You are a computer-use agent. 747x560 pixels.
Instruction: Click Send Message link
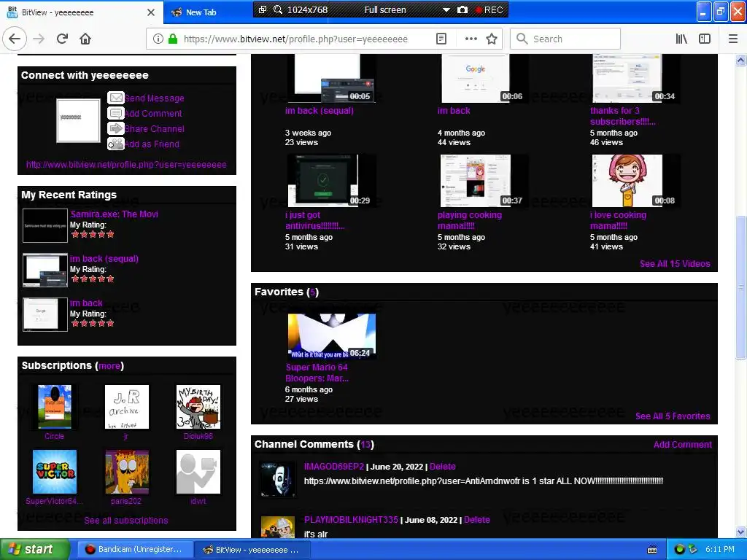coord(155,98)
